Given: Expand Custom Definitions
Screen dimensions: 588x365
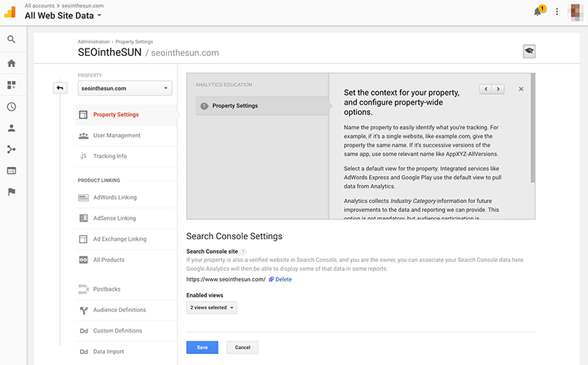Looking at the screenshot, I should tap(126, 331).
